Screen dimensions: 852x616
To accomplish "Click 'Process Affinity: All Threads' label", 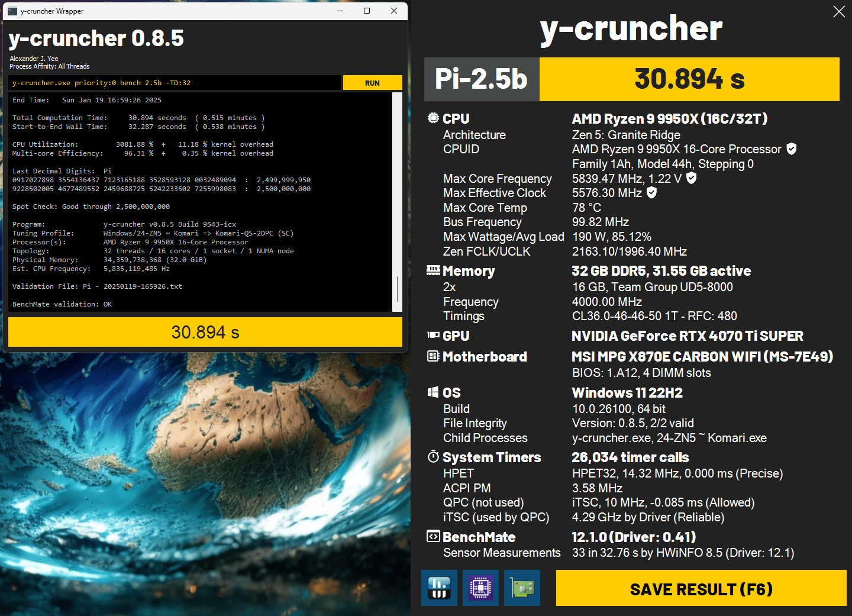I will coord(50,66).
